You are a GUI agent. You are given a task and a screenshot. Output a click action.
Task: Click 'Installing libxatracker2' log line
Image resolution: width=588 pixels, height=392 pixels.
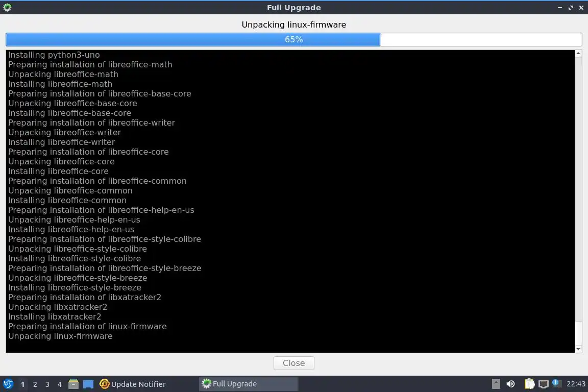click(55, 317)
